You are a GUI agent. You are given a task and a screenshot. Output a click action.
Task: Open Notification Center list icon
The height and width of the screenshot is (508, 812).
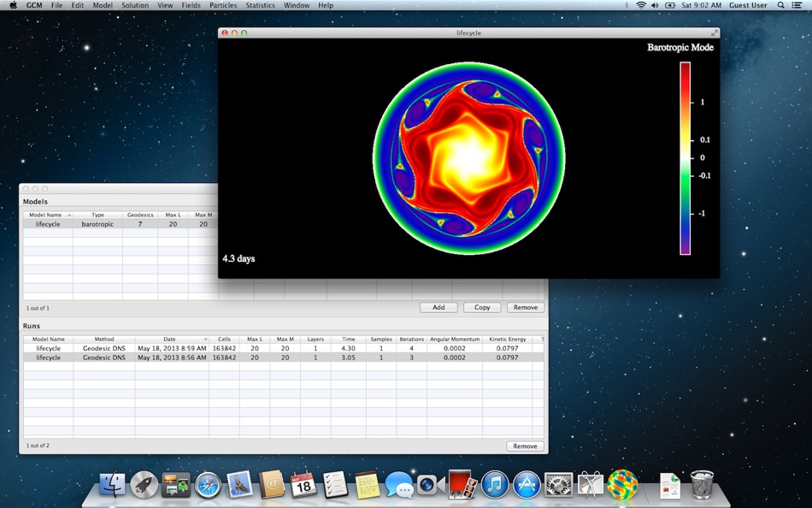797,5
